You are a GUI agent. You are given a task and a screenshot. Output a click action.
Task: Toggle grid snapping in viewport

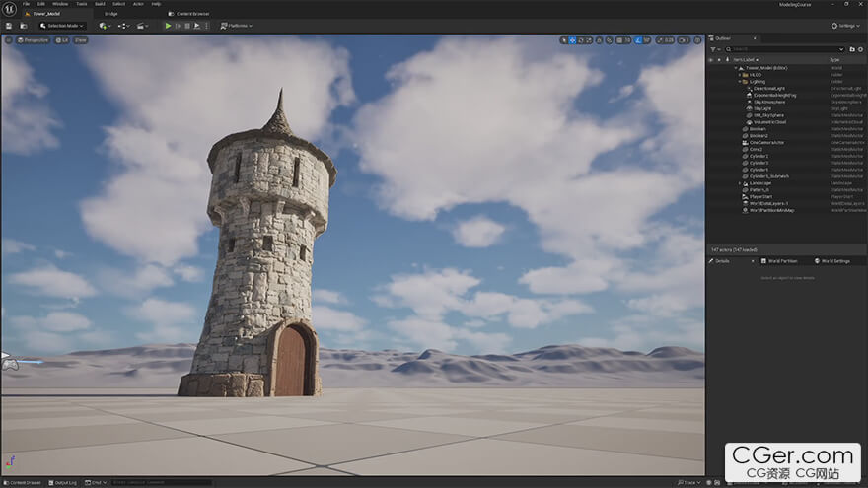619,40
